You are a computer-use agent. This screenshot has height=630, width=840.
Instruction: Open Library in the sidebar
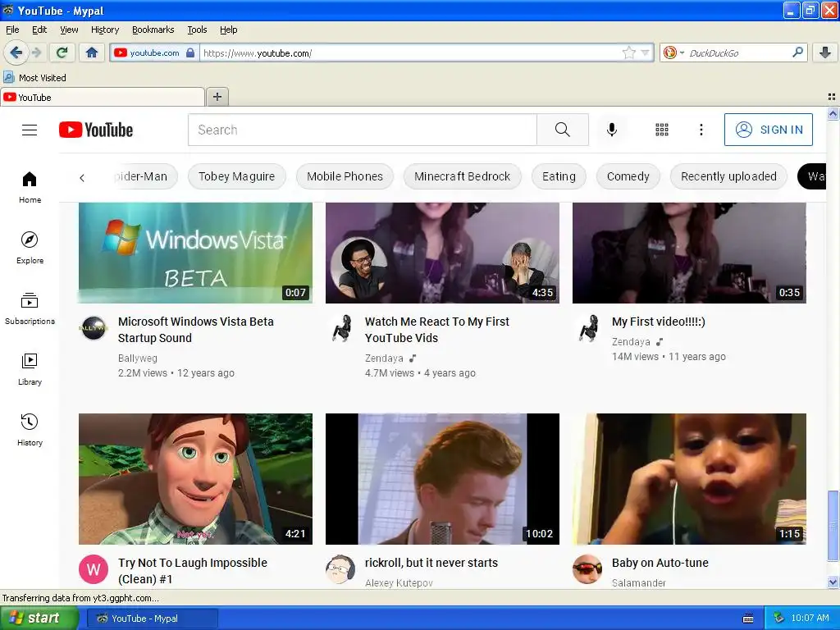pos(30,370)
